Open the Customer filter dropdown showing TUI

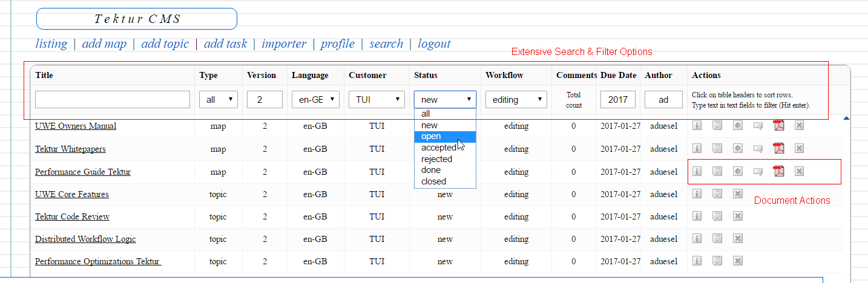376,100
